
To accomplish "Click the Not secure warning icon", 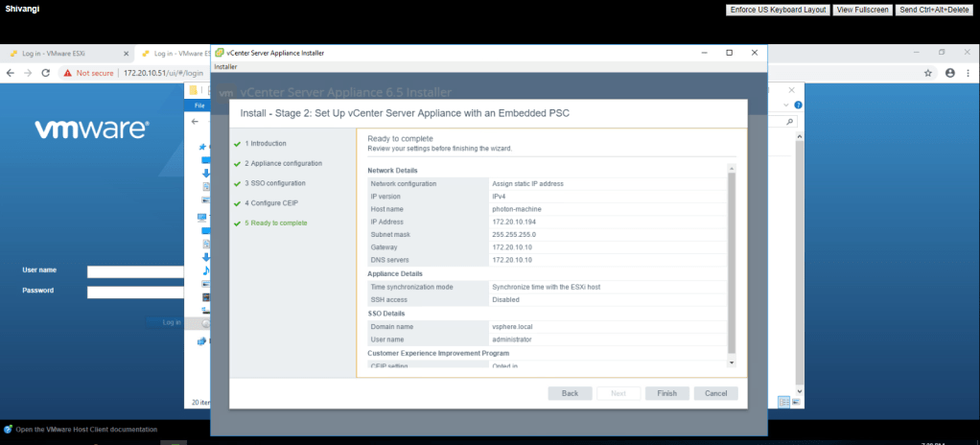I will [68, 73].
